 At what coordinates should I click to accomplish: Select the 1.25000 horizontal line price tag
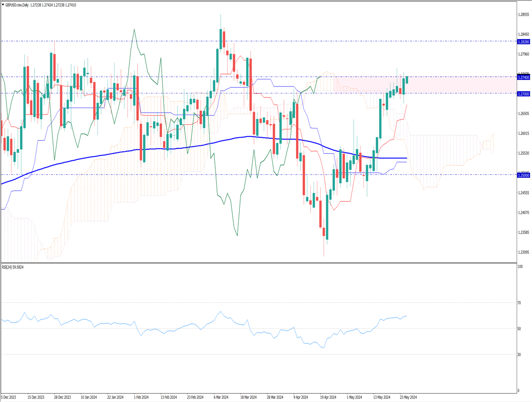pyautogui.click(x=523, y=176)
